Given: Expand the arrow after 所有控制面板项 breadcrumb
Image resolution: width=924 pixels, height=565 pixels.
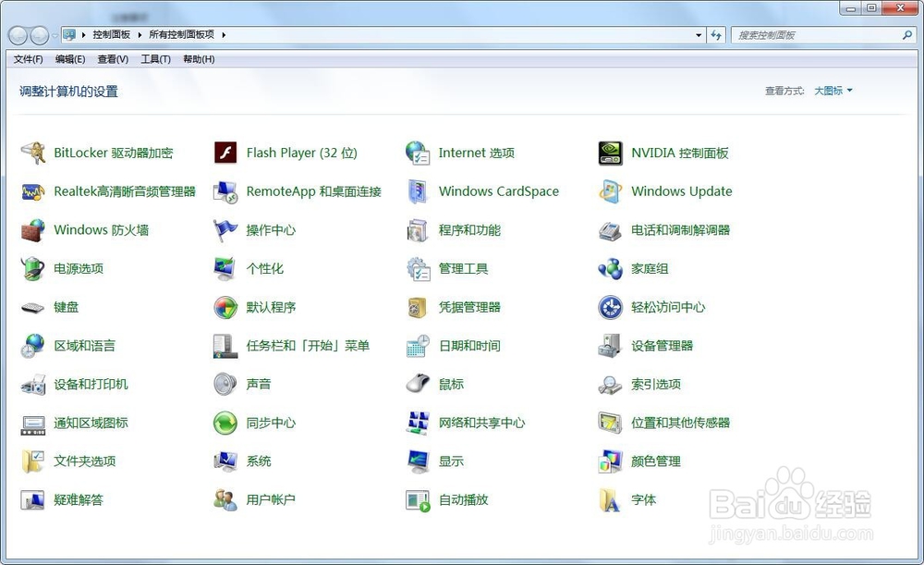Looking at the screenshot, I should [x=224, y=35].
